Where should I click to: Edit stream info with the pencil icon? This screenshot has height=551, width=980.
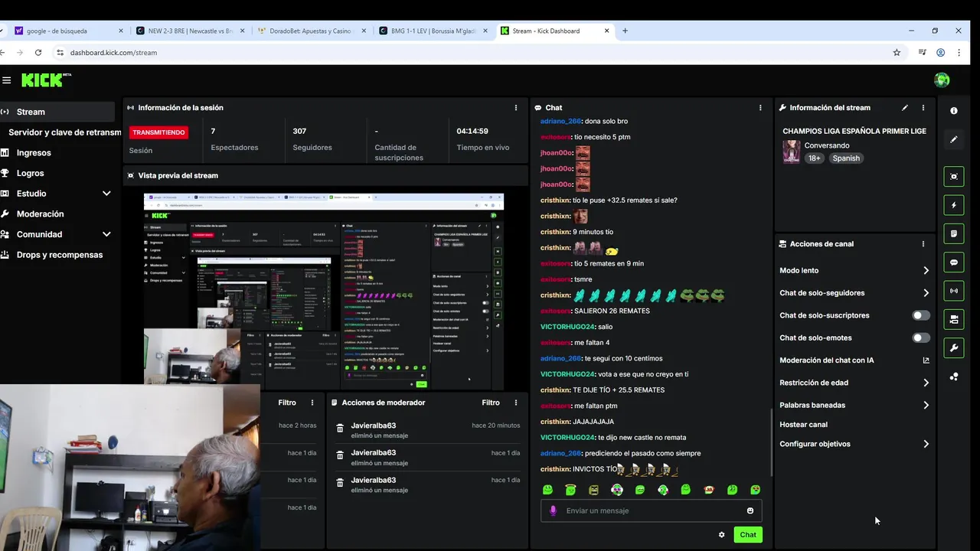[905, 108]
